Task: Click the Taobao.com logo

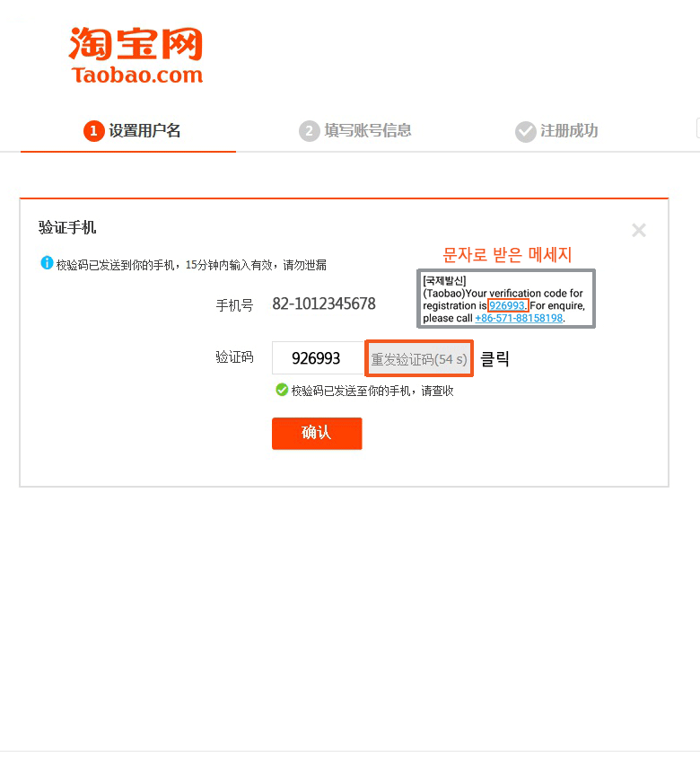Action: click(x=136, y=55)
